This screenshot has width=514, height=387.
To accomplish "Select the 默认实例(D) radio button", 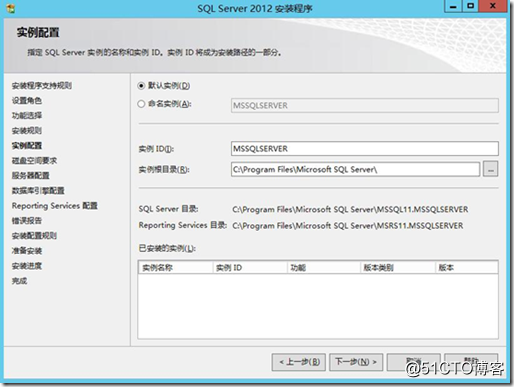I will coord(141,86).
